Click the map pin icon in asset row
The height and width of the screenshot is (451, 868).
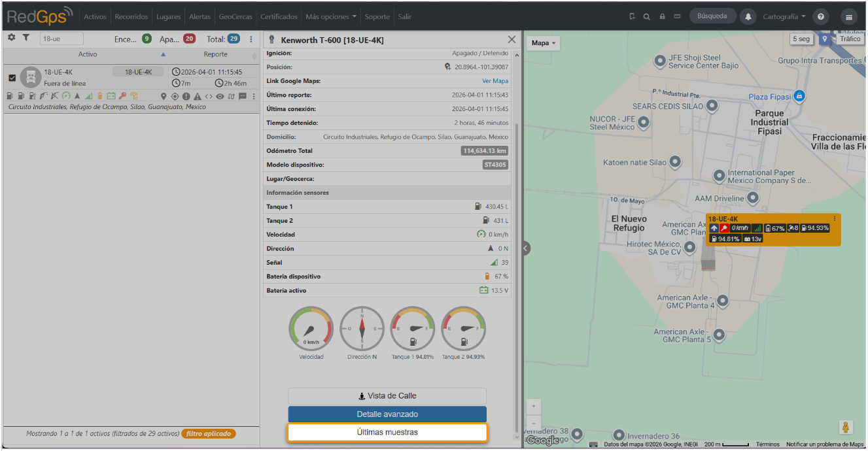(164, 96)
